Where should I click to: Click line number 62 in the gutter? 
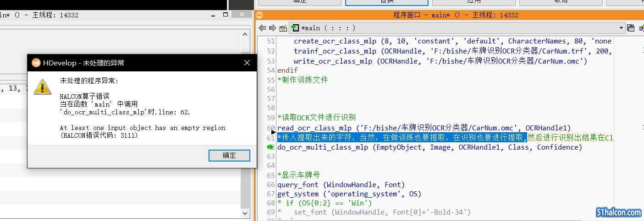coord(270,147)
